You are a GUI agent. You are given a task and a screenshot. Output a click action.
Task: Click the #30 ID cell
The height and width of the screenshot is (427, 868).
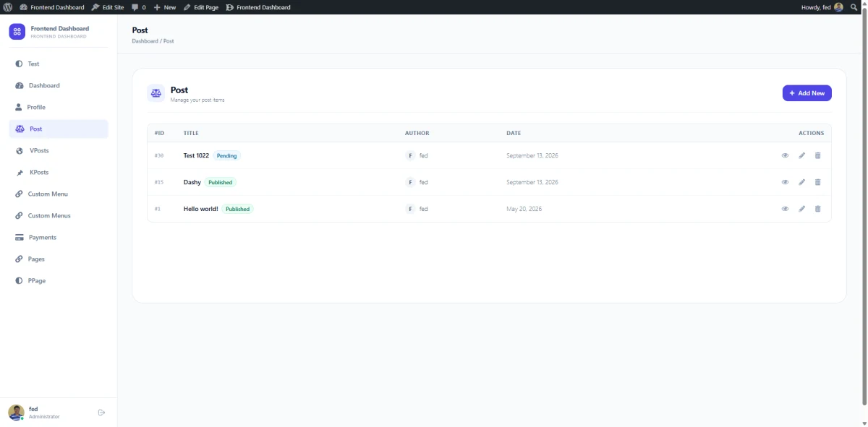[159, 155]
